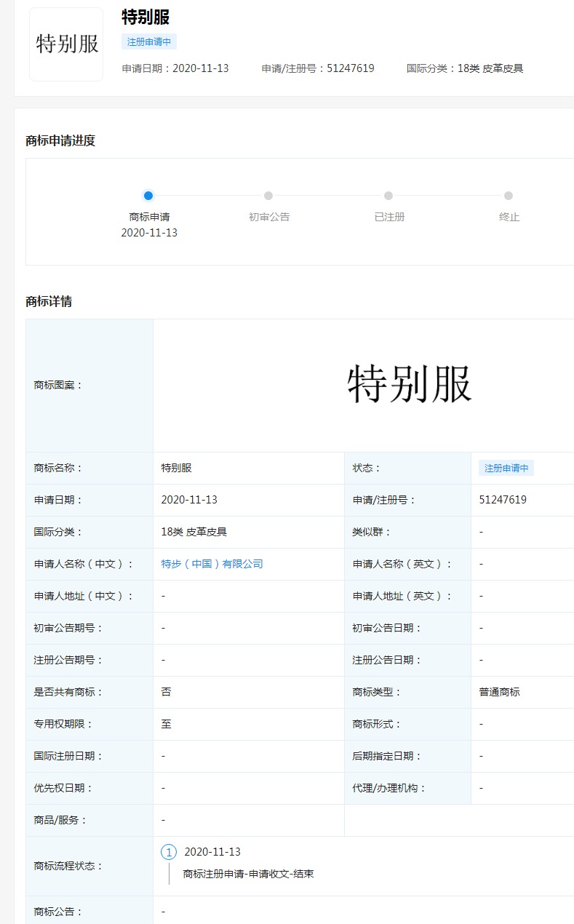Click the 商标详情 section heading
The height and width of the screenshot is (924, 574).
point(49,301)
